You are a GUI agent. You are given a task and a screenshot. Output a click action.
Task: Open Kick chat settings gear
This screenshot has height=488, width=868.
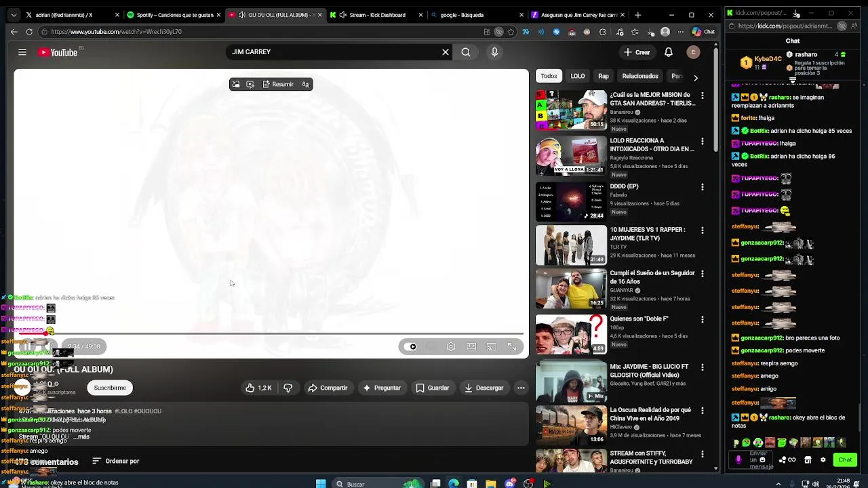pyautogui.click(x=823, y=460)
